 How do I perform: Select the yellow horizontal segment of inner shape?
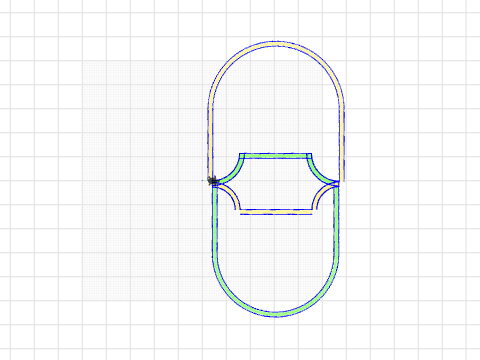point(276,212)
